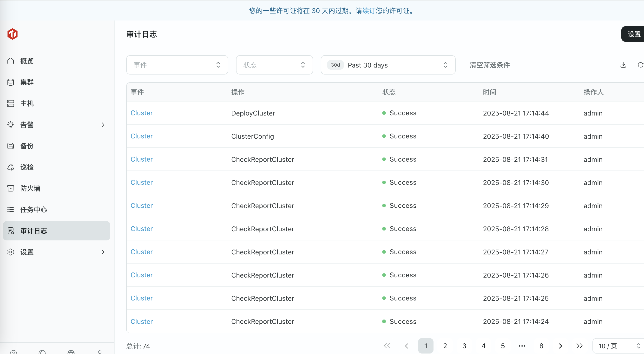Click timestamp 2025-08-21 17:14:44
644x354 pixels.
[x=516, y=113]
